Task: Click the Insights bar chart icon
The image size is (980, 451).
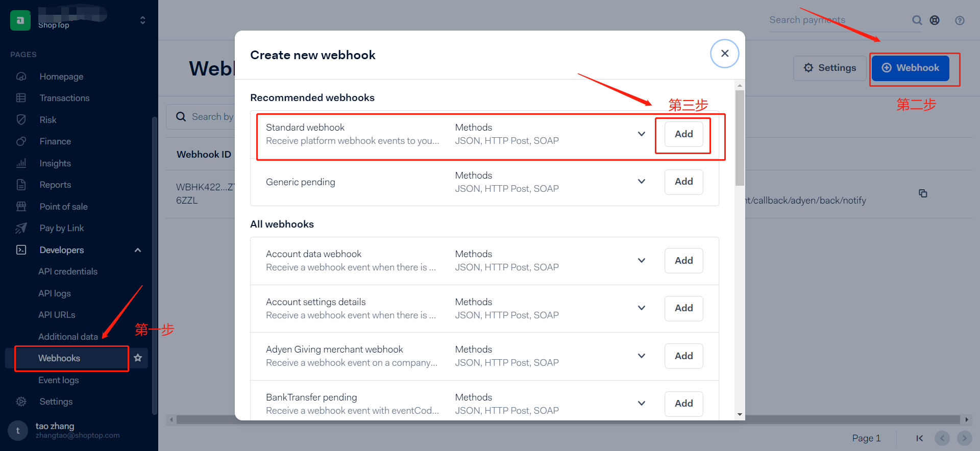Action: point(21,163)
